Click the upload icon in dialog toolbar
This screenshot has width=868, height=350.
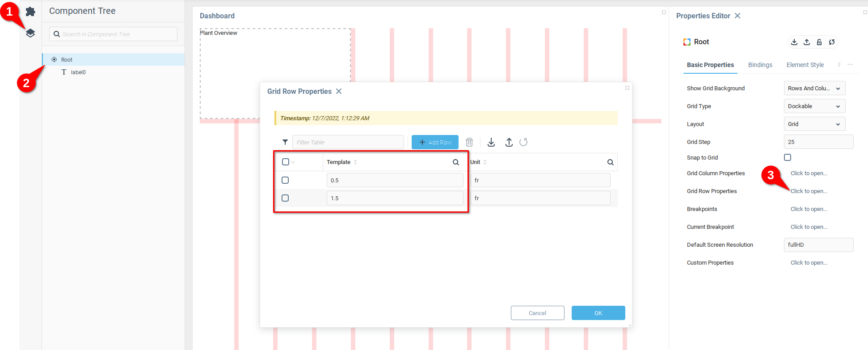point(509,142)
